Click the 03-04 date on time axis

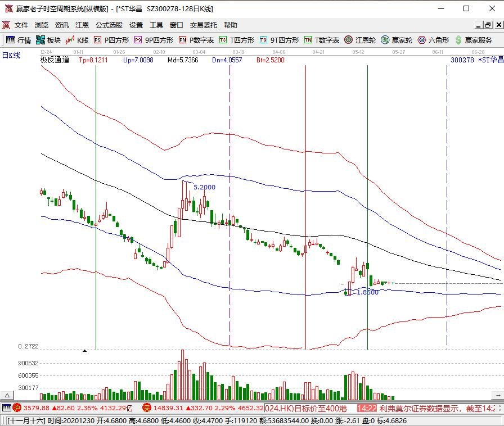[199, 52]
